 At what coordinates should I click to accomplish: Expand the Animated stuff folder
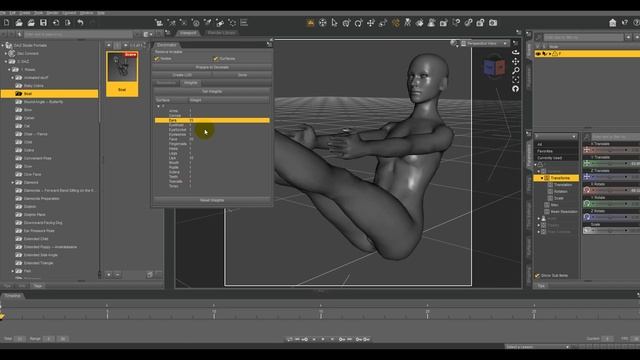click(x=12, y=78)
